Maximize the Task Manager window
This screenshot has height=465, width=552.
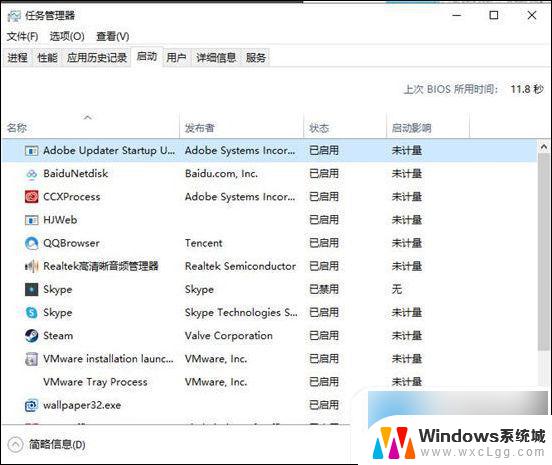tap(494, 15)
